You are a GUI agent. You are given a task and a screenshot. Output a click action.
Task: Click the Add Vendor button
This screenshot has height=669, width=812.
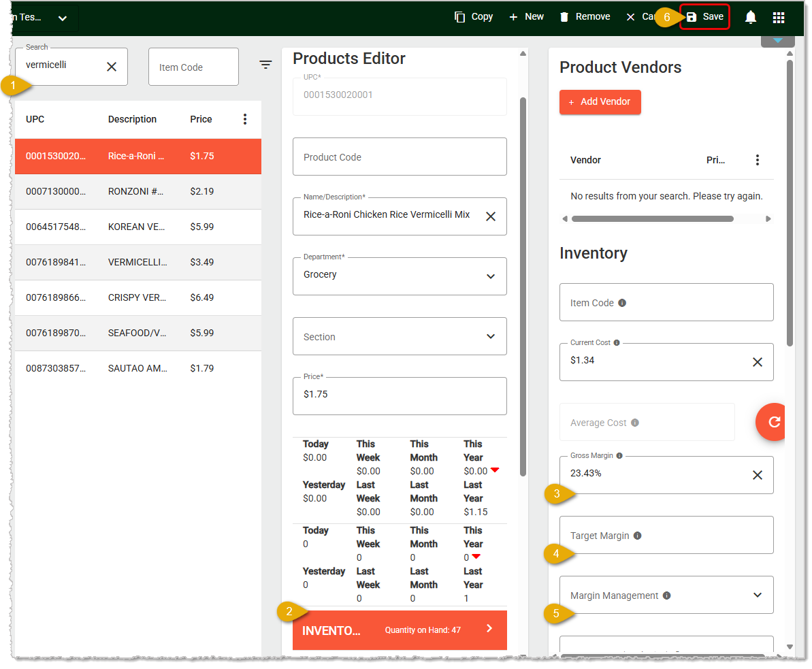click(x=600, y=102)
